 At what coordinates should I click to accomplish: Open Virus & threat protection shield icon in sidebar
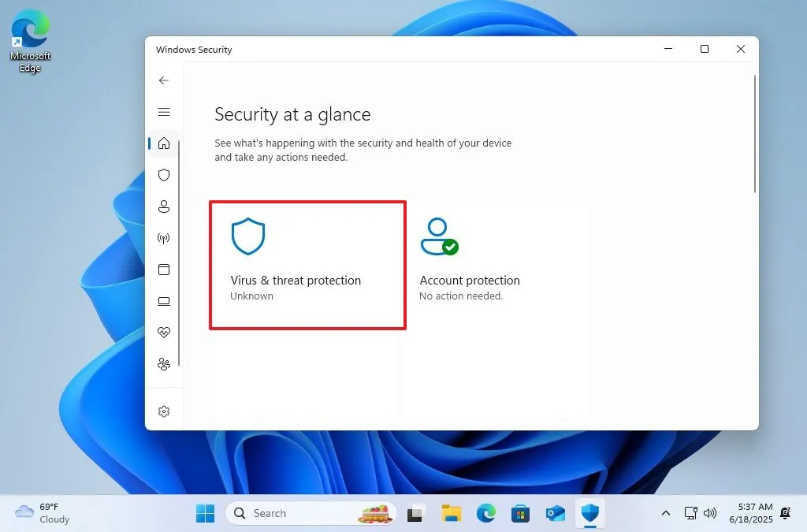pos(164,175)
